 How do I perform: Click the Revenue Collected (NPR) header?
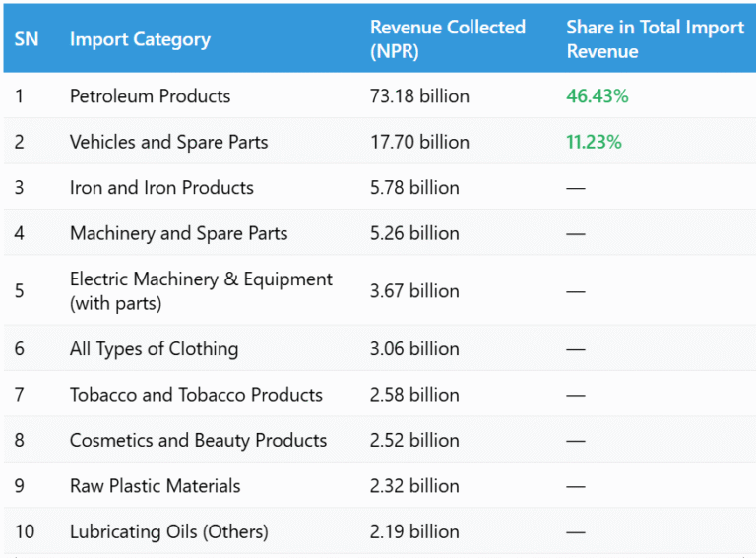click(447, 39)
